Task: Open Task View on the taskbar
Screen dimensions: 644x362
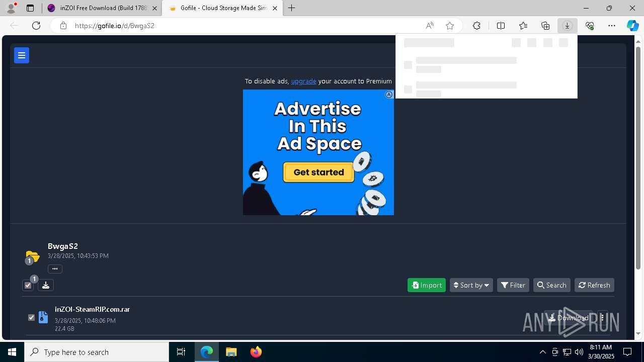Action: pyautogui.click(x=181, y=352)
